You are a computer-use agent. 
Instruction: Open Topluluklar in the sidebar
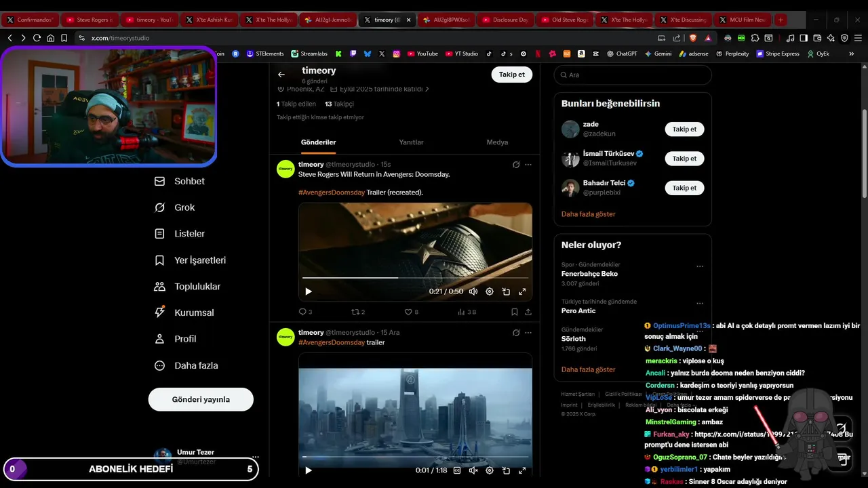[188, 287]
